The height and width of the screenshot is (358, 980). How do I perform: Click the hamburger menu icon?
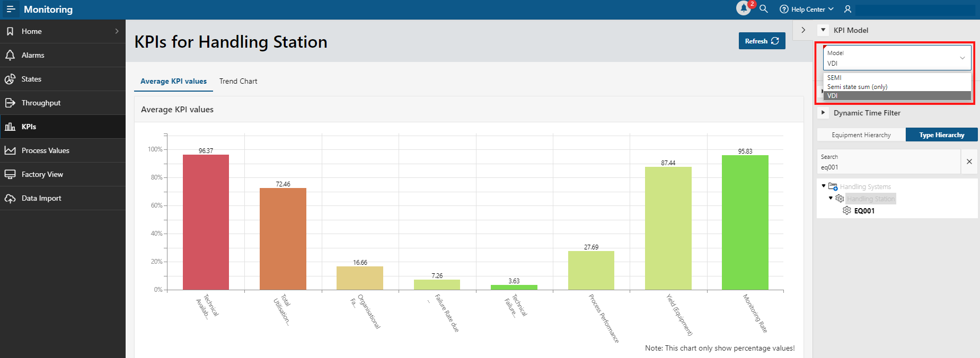(11, 10)
